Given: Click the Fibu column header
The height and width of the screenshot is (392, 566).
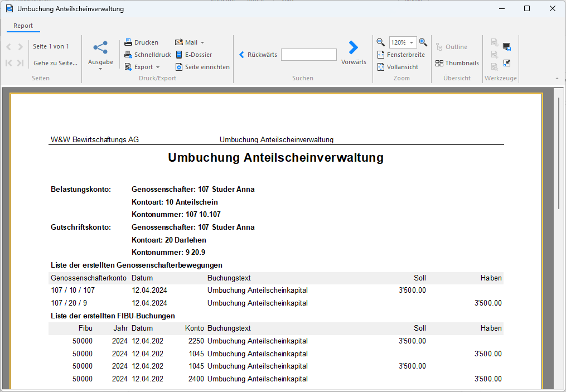Looking at the screenshot, I should click(x=85, y=328).
